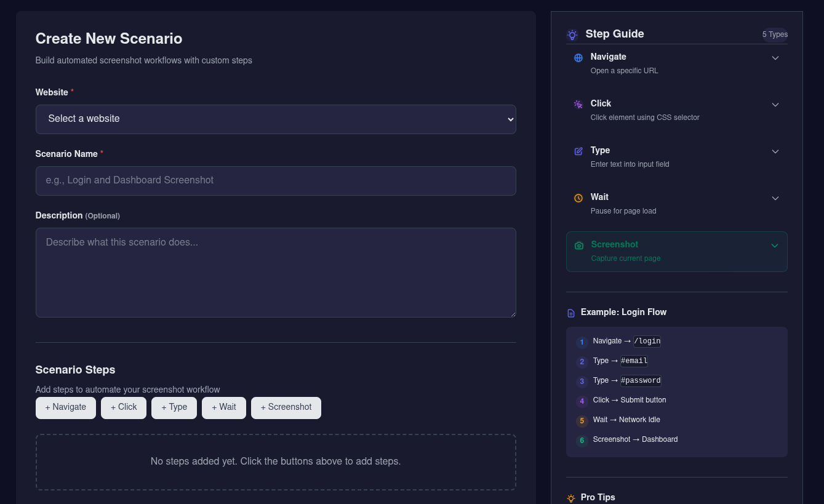824x504 pixels.
Task: Open the Select a website dropdown
Action: pos(276,119)
